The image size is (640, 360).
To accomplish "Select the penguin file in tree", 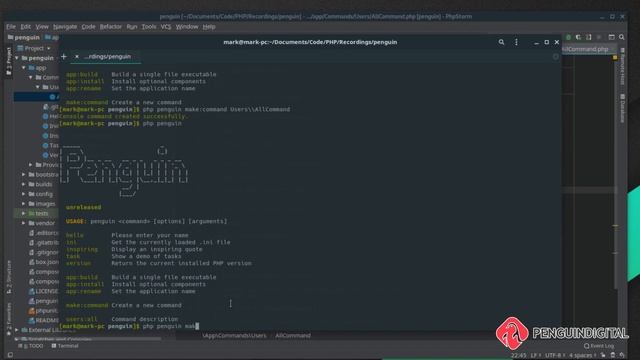I will (44, 301).
